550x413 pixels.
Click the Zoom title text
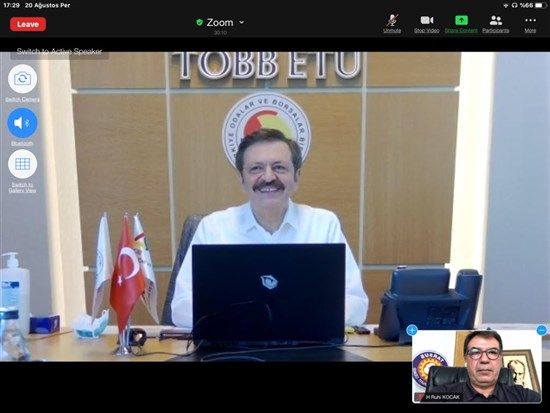[x=220, y=22]
